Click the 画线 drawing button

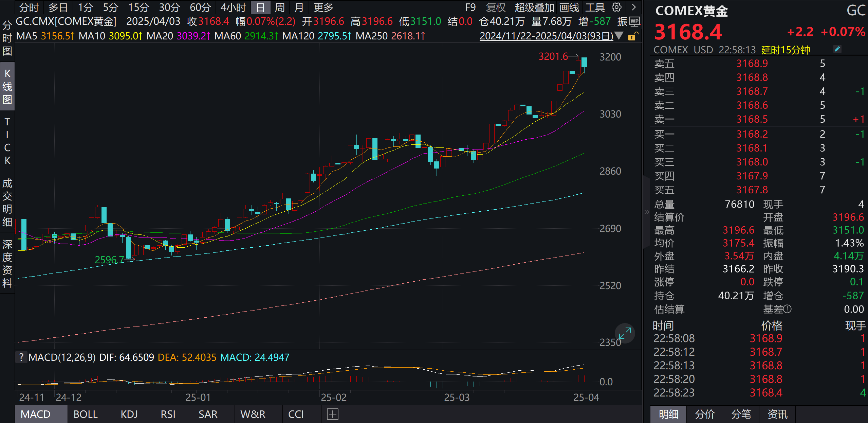point(569,7)
